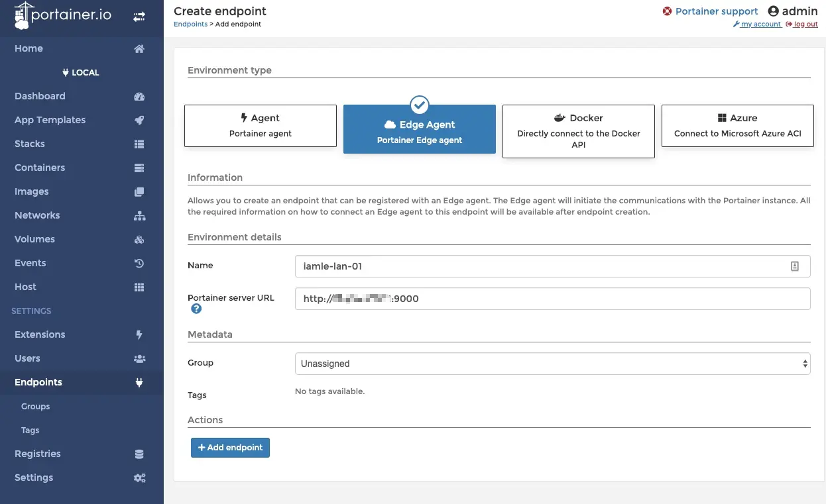826x504 pixels.
Task: Open Home in the sidebar
Action: tap(82, 48)
